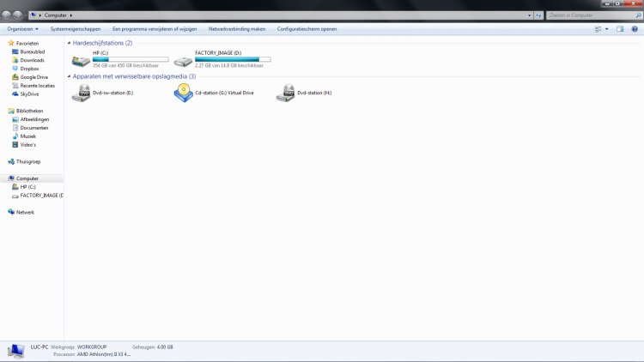Open the Organiseren dropdown menu
Screen dimensions: 644x362
pyautogui.click(x=21, y=29)
